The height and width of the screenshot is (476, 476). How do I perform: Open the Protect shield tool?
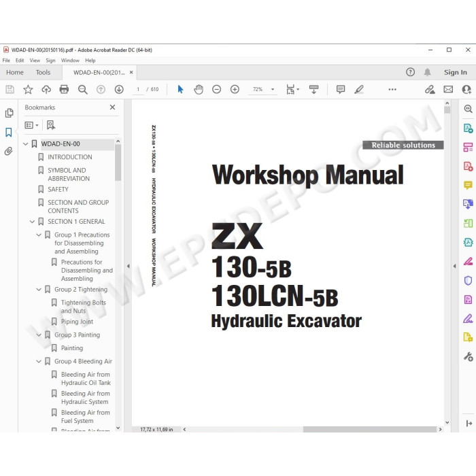[x=468, y=280]
